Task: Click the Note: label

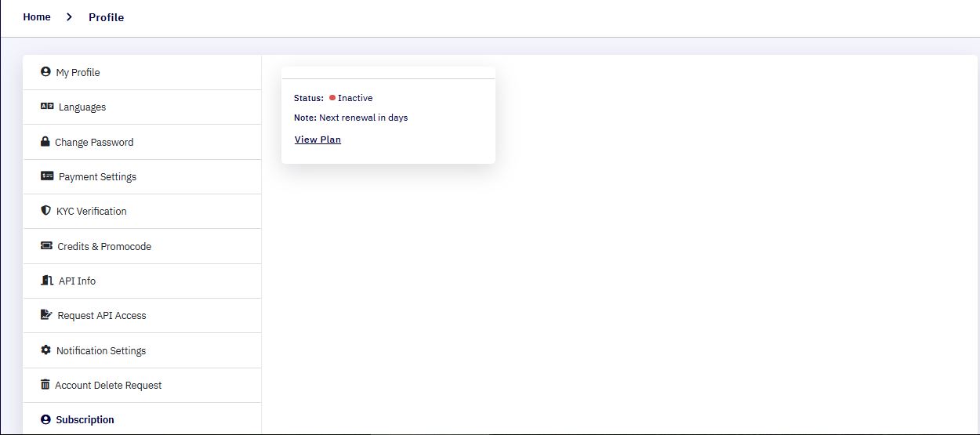Action: (x=305, y=118)
